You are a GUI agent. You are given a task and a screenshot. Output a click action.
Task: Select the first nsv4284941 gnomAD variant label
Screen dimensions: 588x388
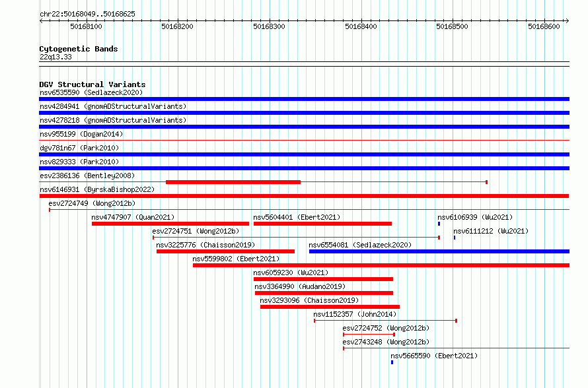tap(113, 106)
